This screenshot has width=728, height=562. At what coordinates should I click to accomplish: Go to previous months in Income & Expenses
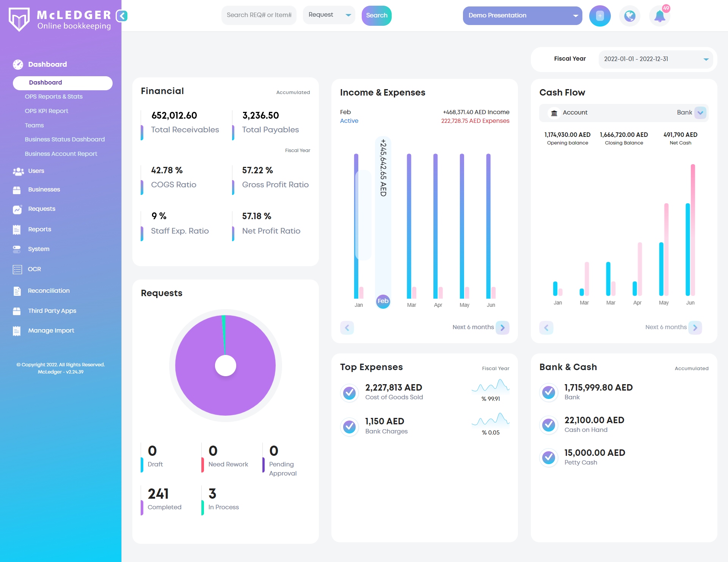tap(347, 328)
